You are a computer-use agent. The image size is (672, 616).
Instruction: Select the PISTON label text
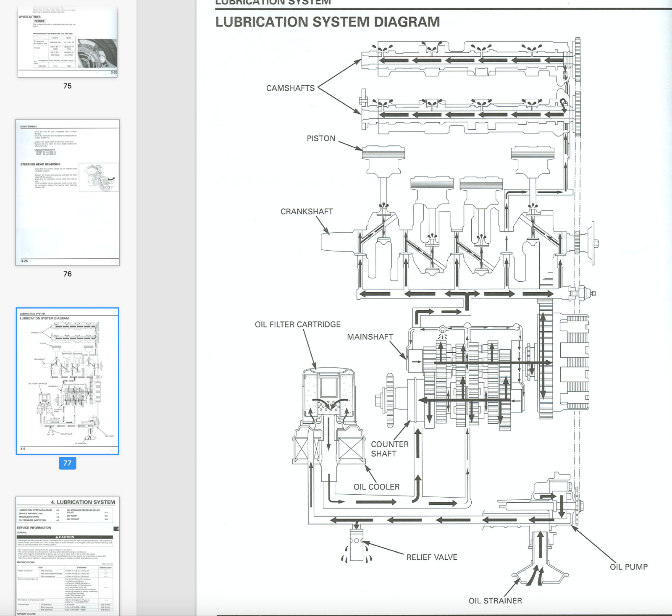[321, 139]
